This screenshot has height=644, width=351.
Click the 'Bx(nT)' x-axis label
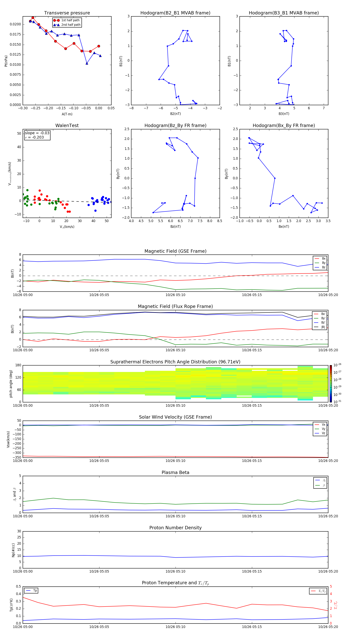284,227
